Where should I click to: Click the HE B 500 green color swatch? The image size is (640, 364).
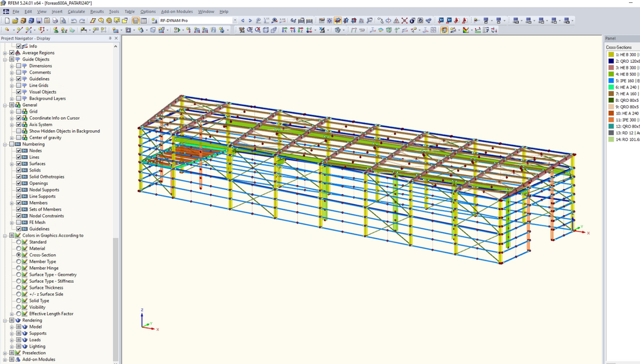click(611, 74)
